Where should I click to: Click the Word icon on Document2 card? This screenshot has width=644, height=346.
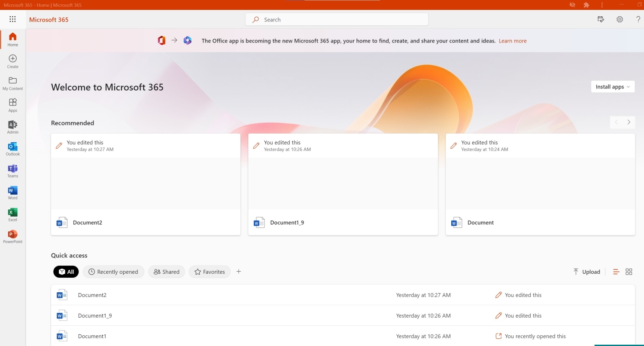(x=62, y=223)
